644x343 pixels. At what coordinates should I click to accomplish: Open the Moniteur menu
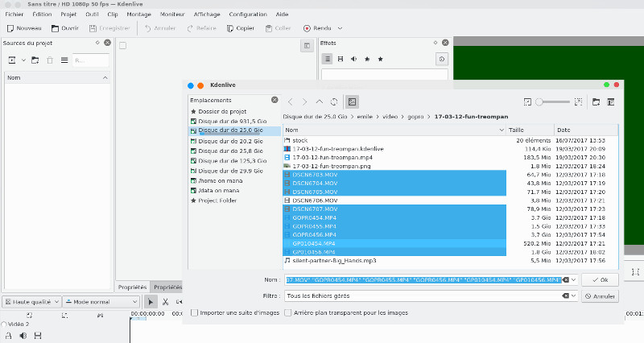point(172,14)
